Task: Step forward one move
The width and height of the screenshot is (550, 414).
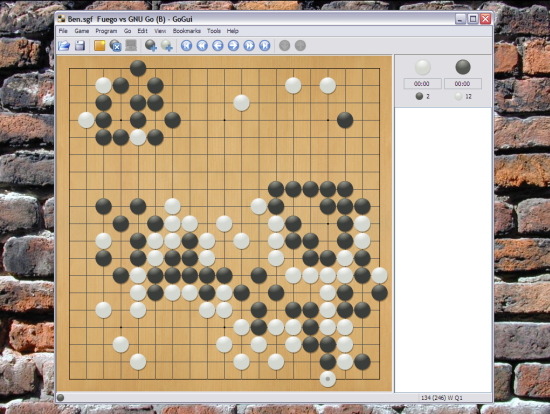Action: [233, 46]
